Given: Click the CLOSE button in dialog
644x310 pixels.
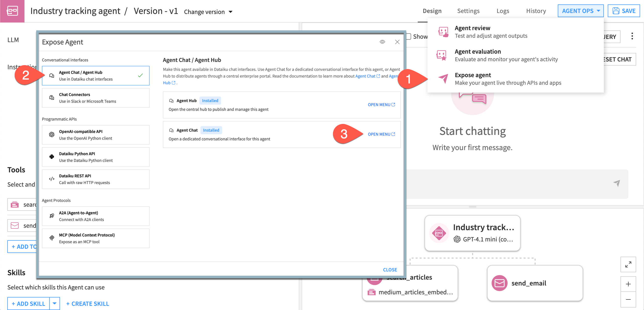Looking at the screenshot, I should [x=390, y=270].
